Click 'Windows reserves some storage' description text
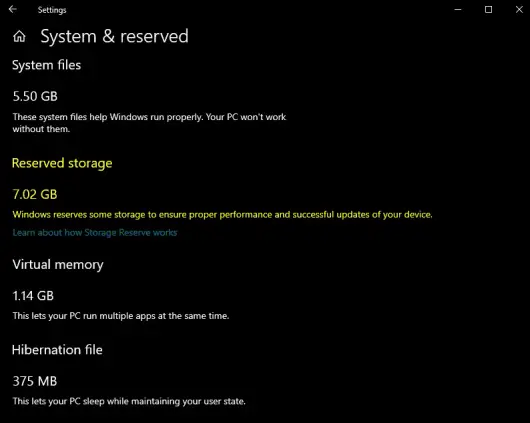Screen dimensions: 530x423 222,215
